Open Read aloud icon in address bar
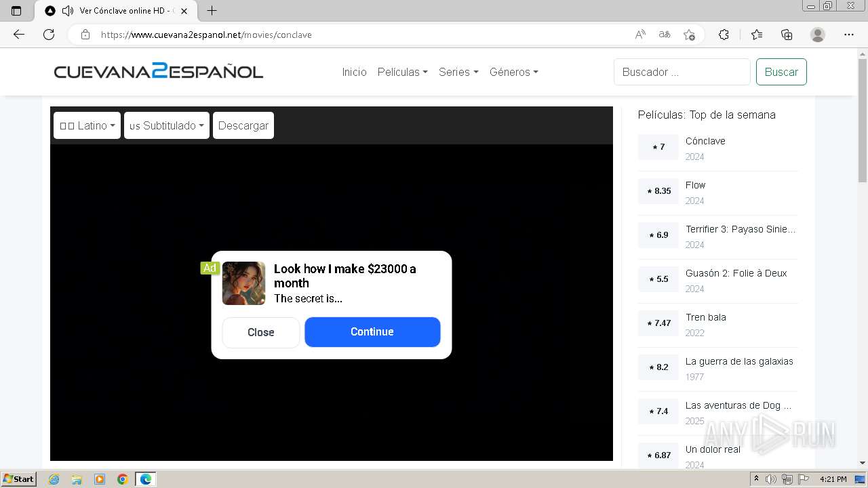Viewport: 868px width, 488px height. click(x=639, y=35)
